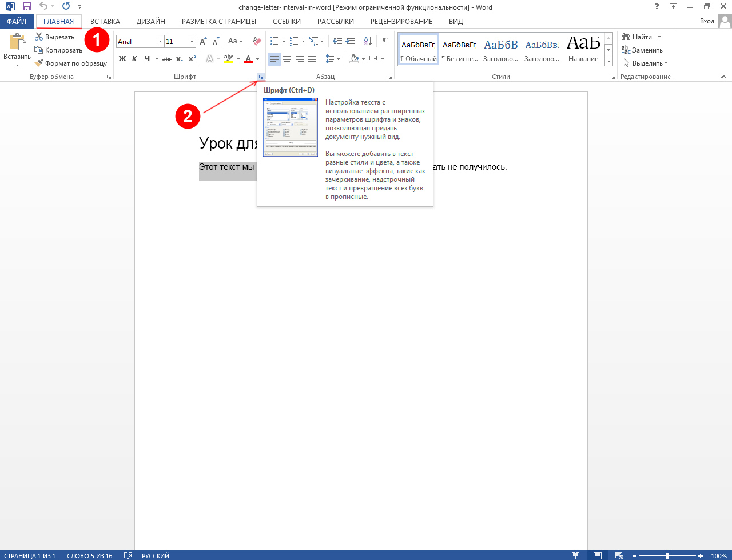Toggle superscript x² formatting

192,59
